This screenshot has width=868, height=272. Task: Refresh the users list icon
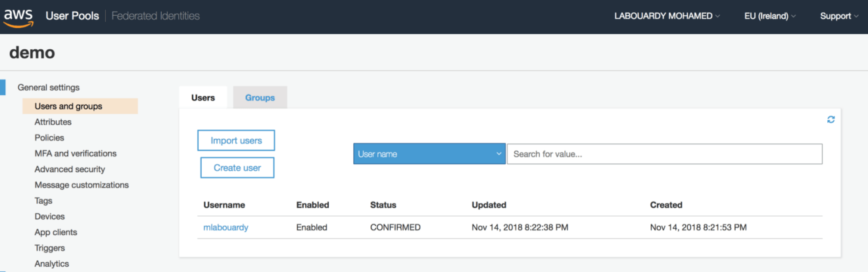tap(831, 120)
